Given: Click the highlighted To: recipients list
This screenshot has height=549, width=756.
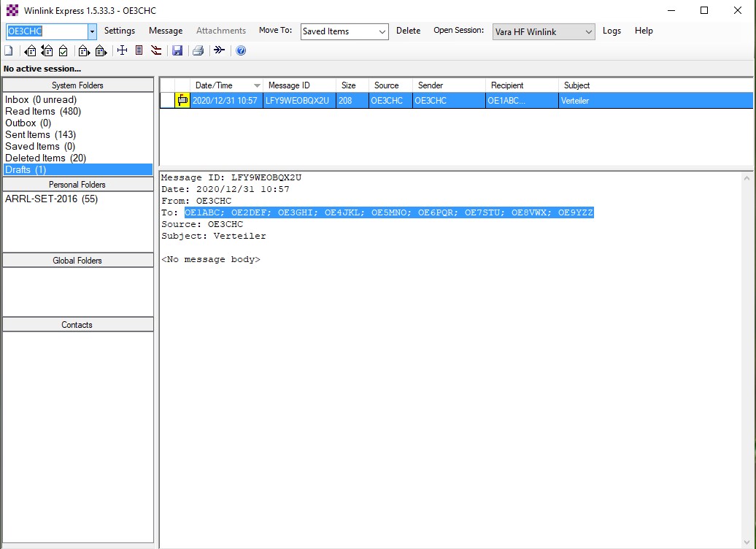Looking at the screenshot, I should 389,212.
